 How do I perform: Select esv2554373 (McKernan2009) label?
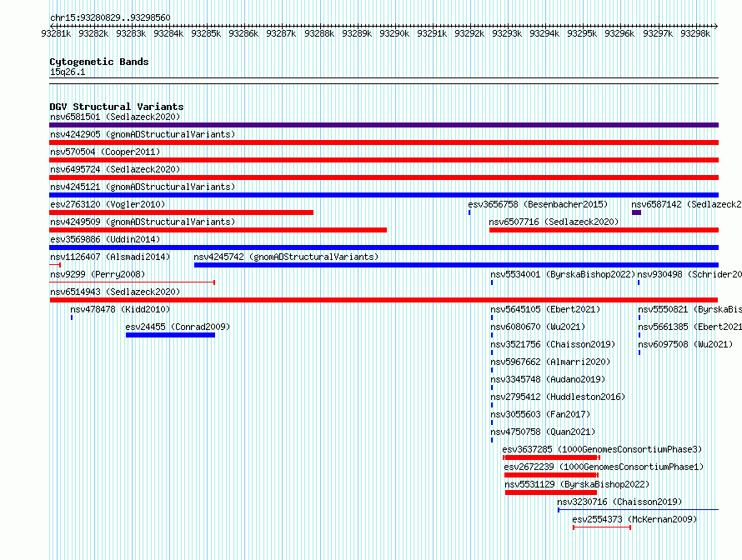(634, 519)
